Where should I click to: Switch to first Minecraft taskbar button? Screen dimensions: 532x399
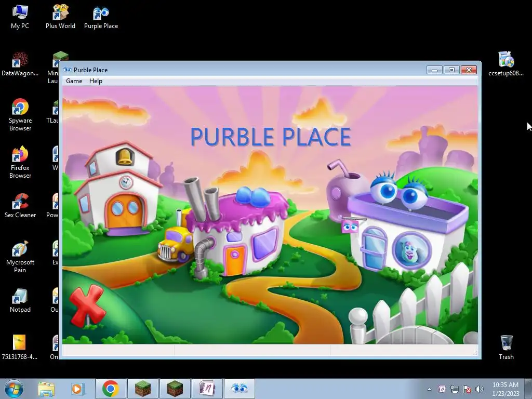[x=142, y=389]
